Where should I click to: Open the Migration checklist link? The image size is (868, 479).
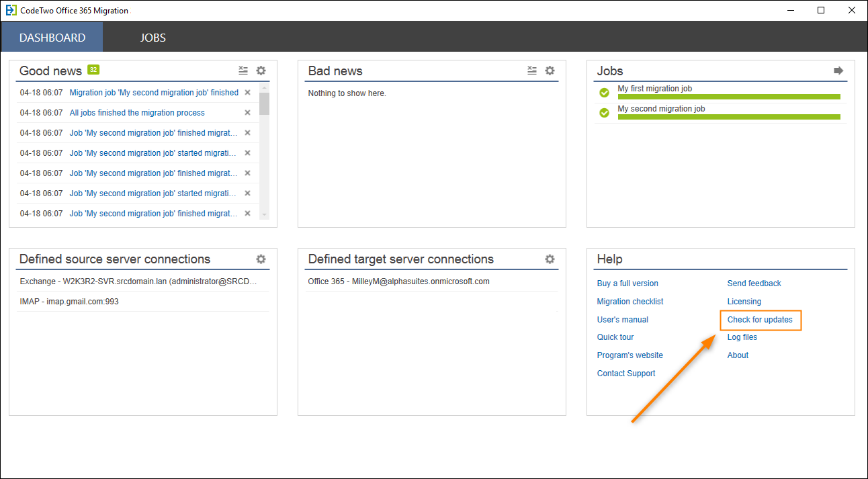(630, 302)
